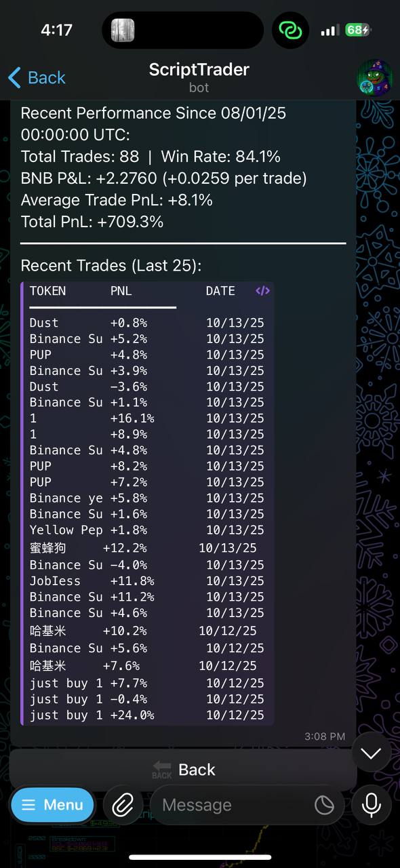The width and height of the screenshot is (400, 868).
Task: Open scheduled messages via the clock icon
Action: point(324,805)
